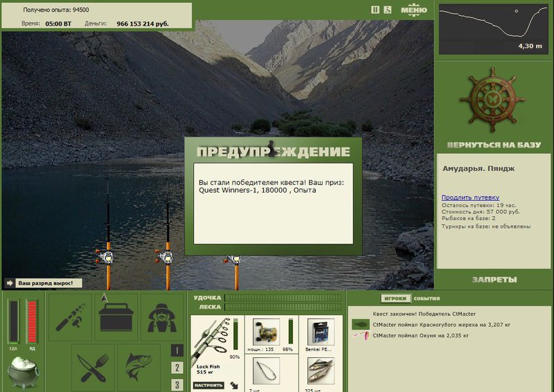Screen dimensions: 554x392
Task: Click 'Осталось путевки: 19 час.' text
Action: (x=479, y=205)
